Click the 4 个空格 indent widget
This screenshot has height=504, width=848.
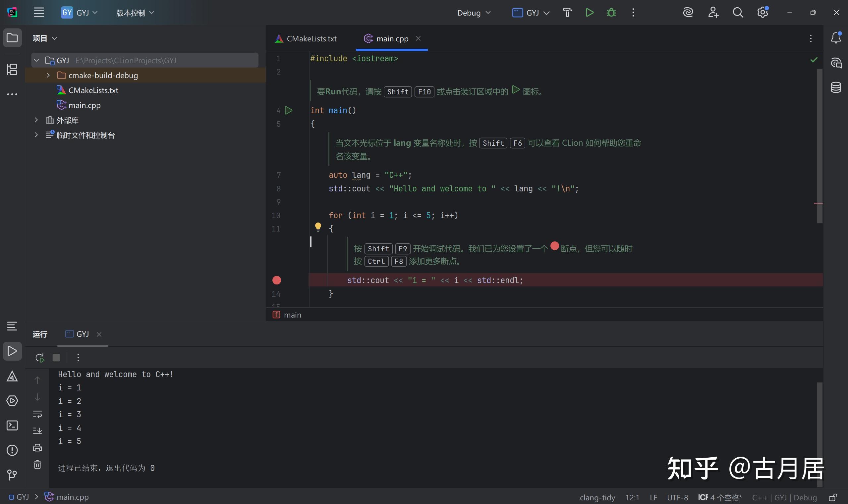pos(720,498)
